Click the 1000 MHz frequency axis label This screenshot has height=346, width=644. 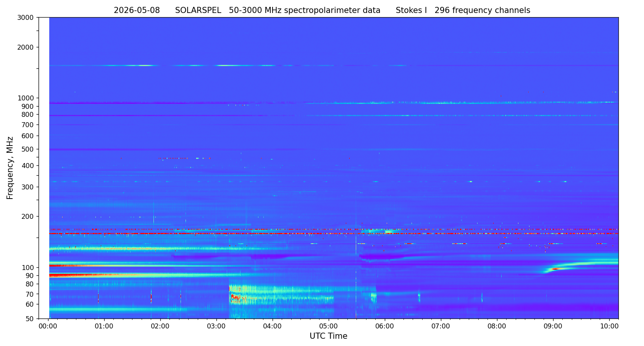[26, 98]
